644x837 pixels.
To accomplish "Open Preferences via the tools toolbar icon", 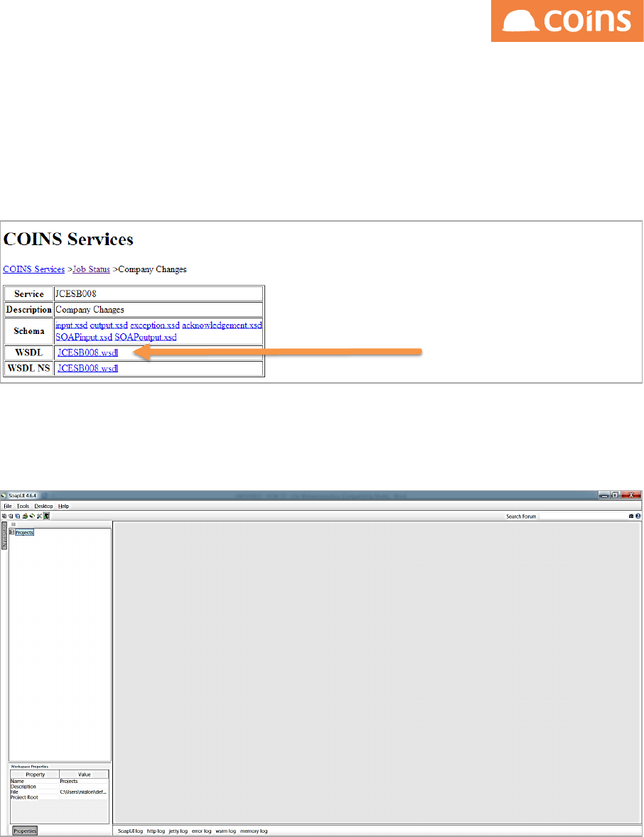I will pos(39,516).
